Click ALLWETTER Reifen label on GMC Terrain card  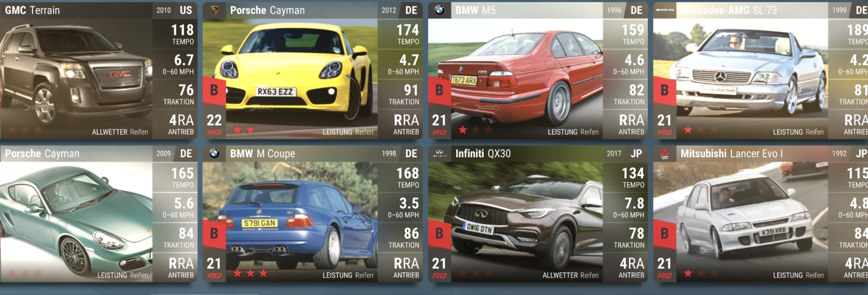[120, 132]
